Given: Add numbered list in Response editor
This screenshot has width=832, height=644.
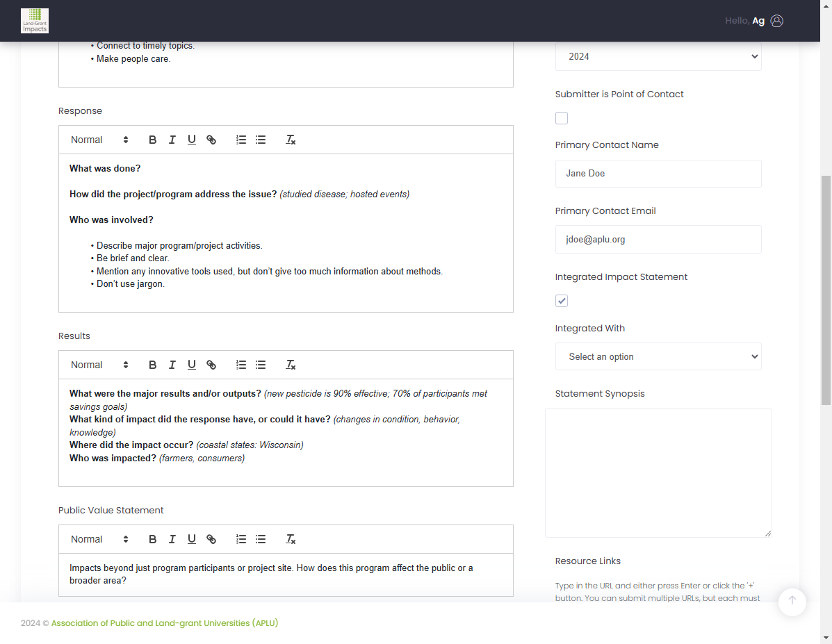Looking at the screenshot, I should coord(241,140).
